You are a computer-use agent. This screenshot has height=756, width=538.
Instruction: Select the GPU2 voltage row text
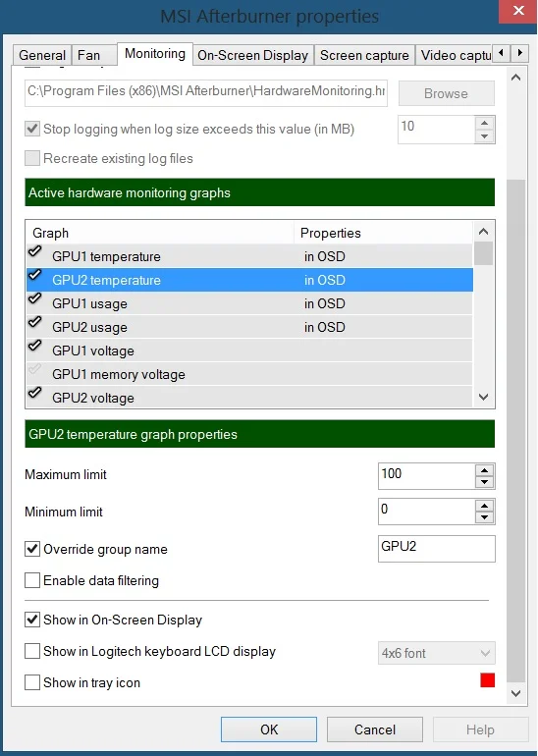[93, 399]
